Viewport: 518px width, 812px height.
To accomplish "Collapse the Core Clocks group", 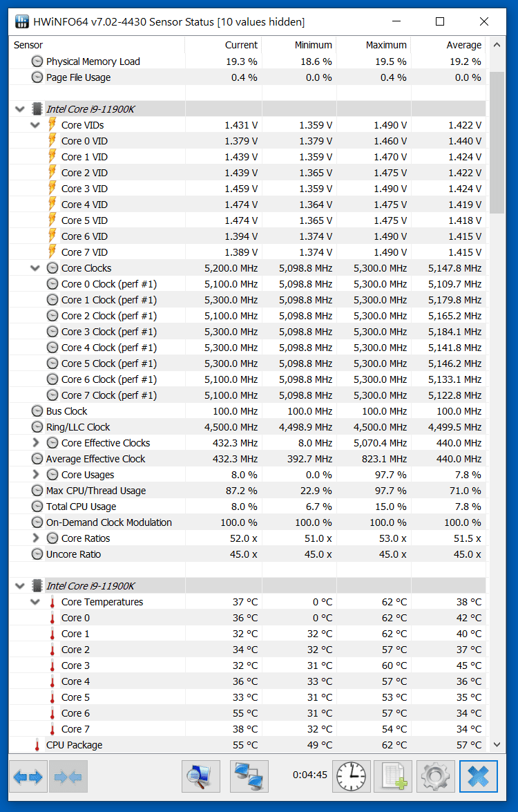I will pyautogui.click(x=35, y=268).
